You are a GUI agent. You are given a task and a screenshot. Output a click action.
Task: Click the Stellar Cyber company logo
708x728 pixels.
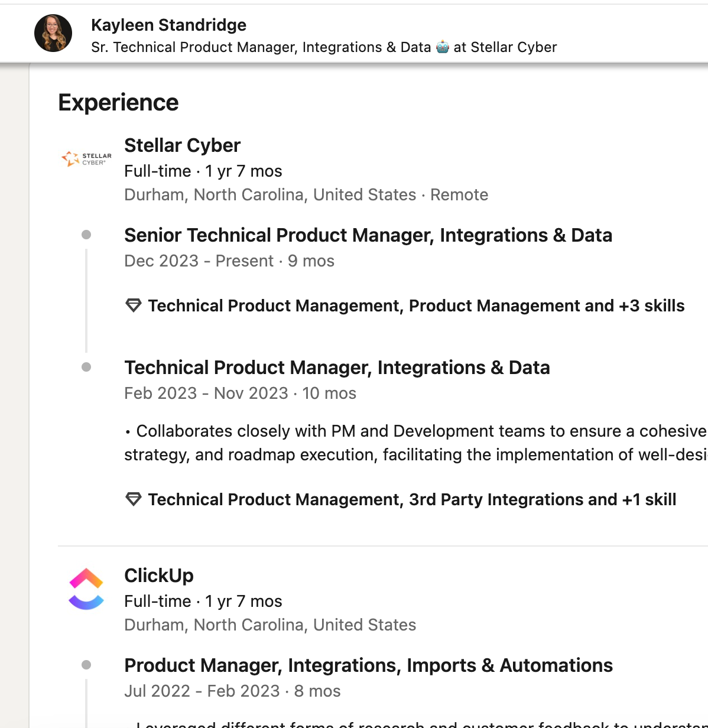tap(86, 158)
